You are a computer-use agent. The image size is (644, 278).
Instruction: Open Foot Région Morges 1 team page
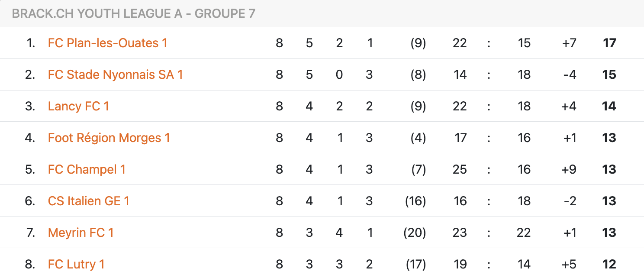pos(109,138)
